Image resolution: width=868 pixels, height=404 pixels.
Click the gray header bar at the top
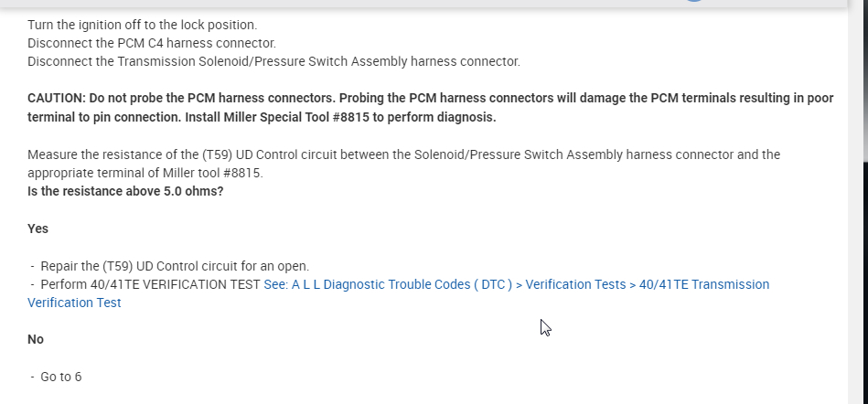click(366, 4)
